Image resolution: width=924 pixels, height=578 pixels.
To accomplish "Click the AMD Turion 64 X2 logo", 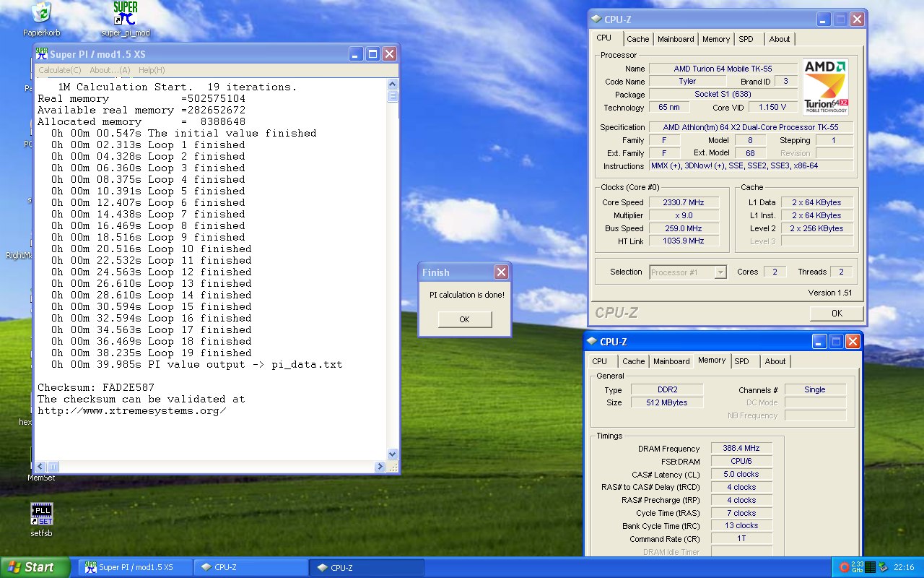I will tap(825, 87).
